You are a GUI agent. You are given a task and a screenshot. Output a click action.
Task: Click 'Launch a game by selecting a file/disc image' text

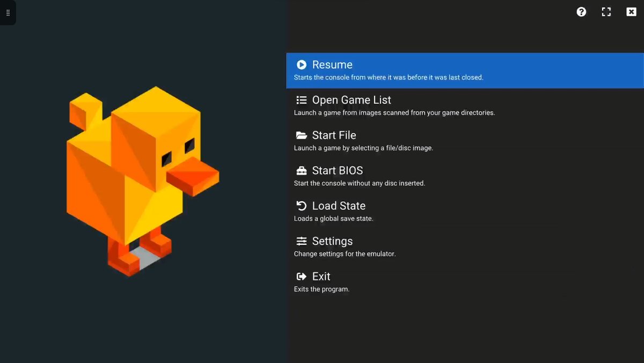click(x=363, y=148)
